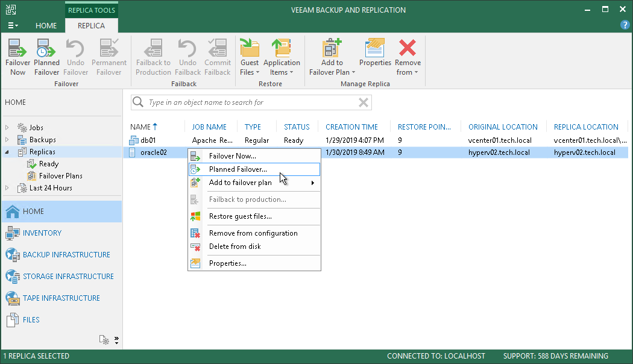Expand the Jobs tree node
This screenshot has height=364, width=633.
[7, 128]
